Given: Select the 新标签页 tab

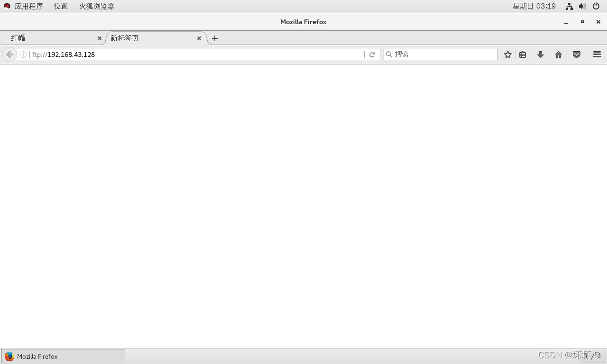Looking at the screenshot, I should [156, 38].
